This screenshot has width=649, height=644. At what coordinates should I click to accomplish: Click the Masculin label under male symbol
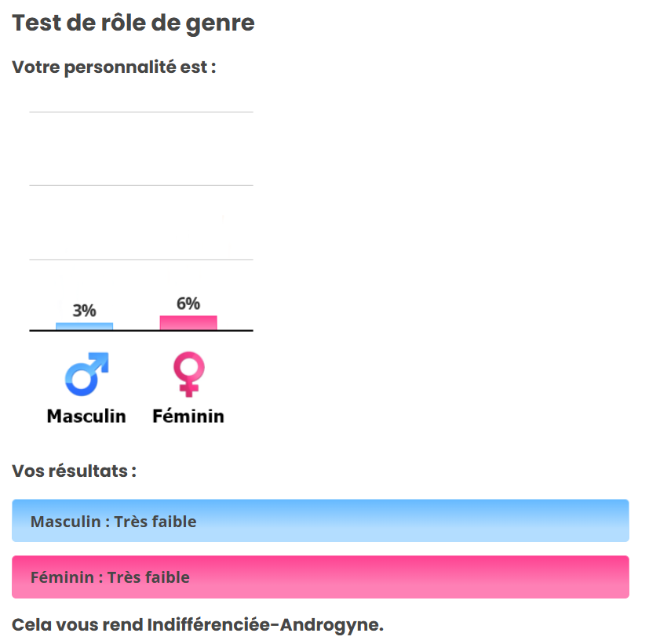(x=86, y=416)
